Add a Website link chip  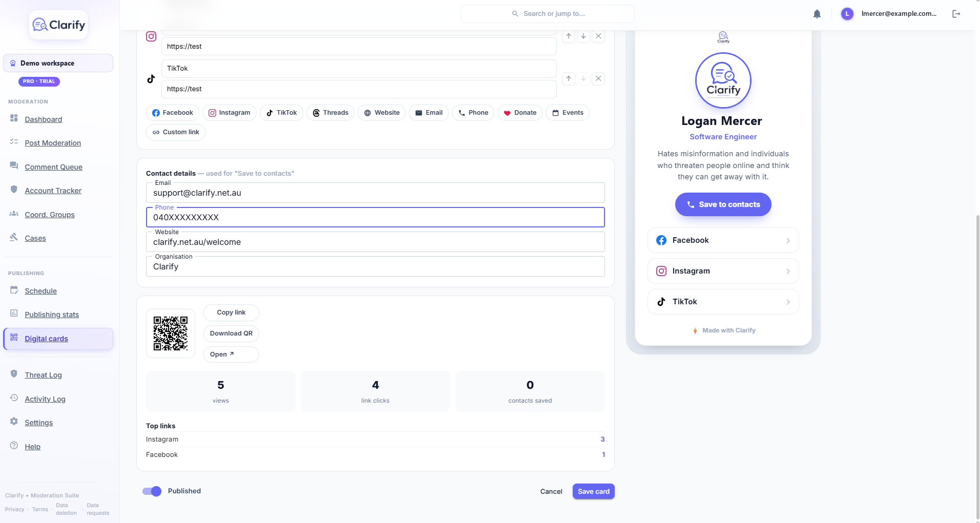382,113
